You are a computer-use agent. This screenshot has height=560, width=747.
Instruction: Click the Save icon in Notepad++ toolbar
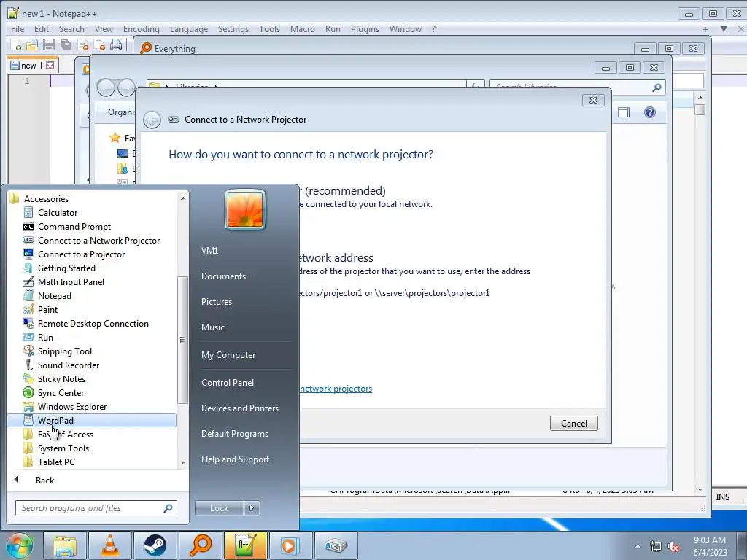[x=49, y=45]
